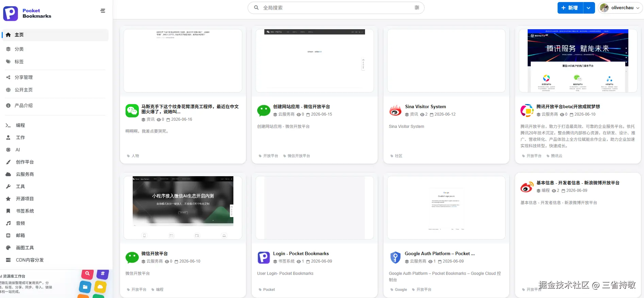Open the Google Auth Platform – Pocket title
Image resolution: width=644 pixels, height=298 pixels.
440,253
